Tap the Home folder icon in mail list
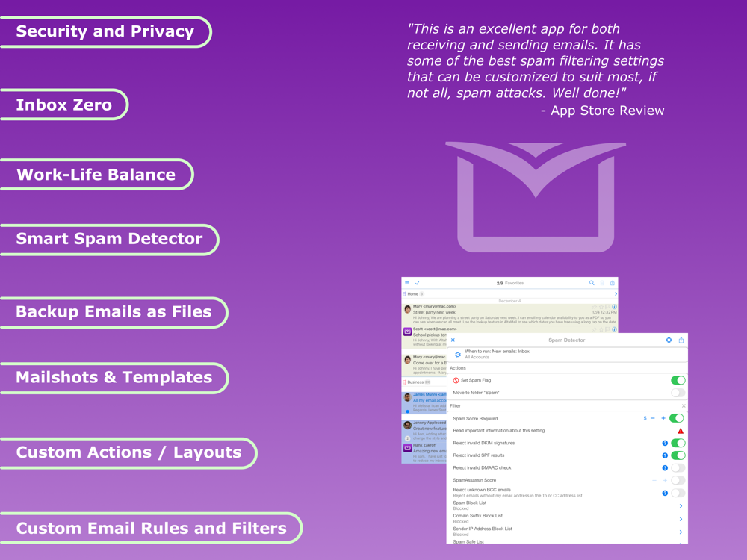 404,294
